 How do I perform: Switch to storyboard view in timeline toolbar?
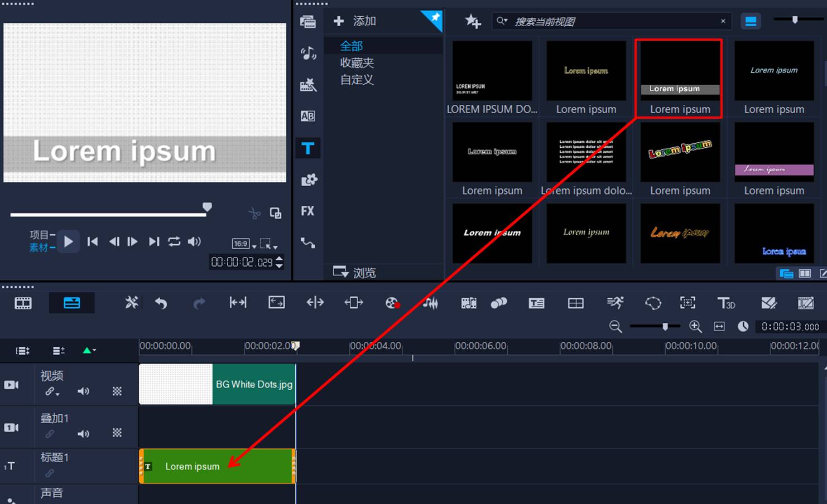[23, 303]
